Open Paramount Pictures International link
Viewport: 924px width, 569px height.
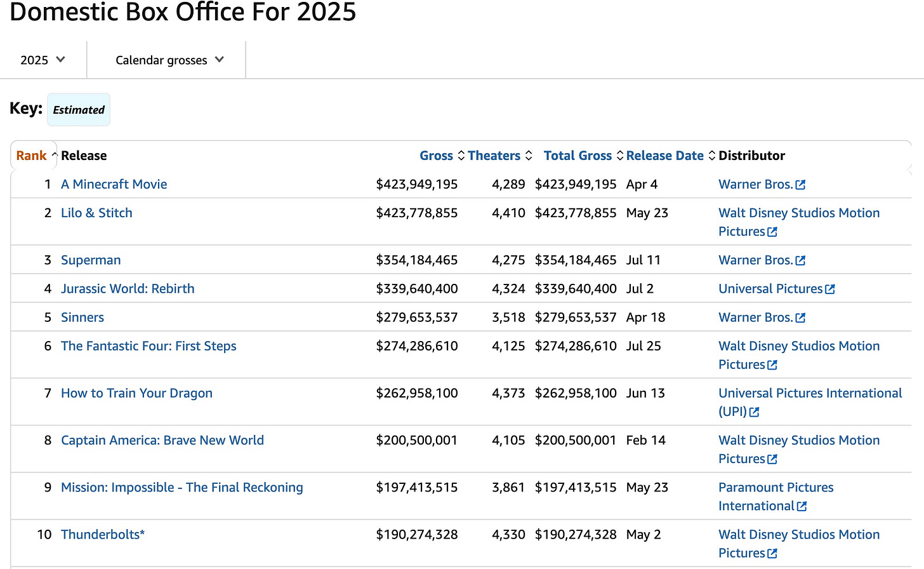[x=776, y=497]
